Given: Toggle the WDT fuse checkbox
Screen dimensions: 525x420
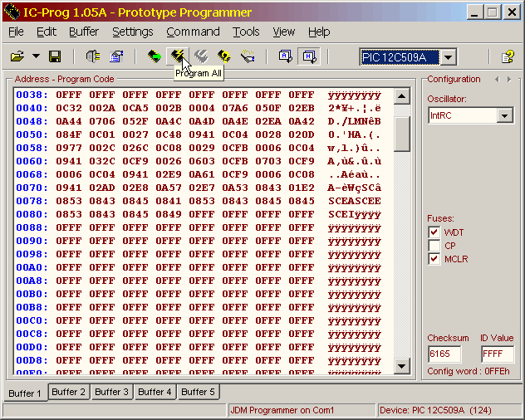Looking at the screenshot, I should pyautogui.click(x=434, y=232).
